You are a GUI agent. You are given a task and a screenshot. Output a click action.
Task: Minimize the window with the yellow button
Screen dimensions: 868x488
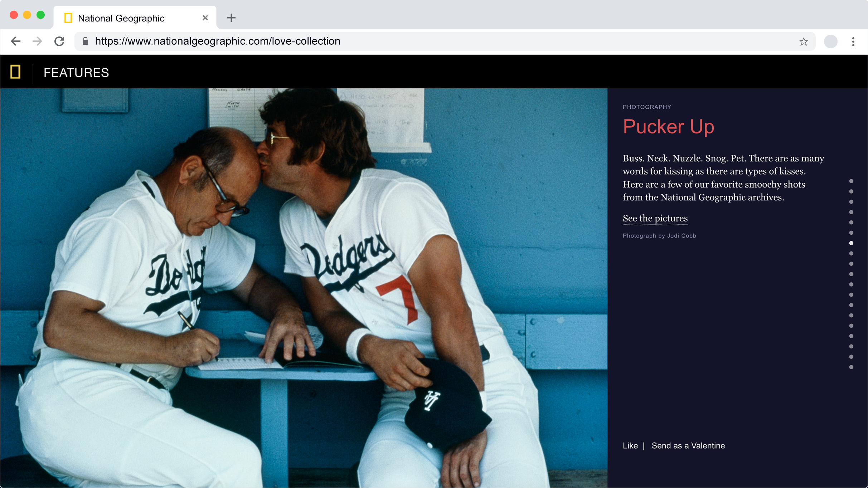(x=27, y=15)
